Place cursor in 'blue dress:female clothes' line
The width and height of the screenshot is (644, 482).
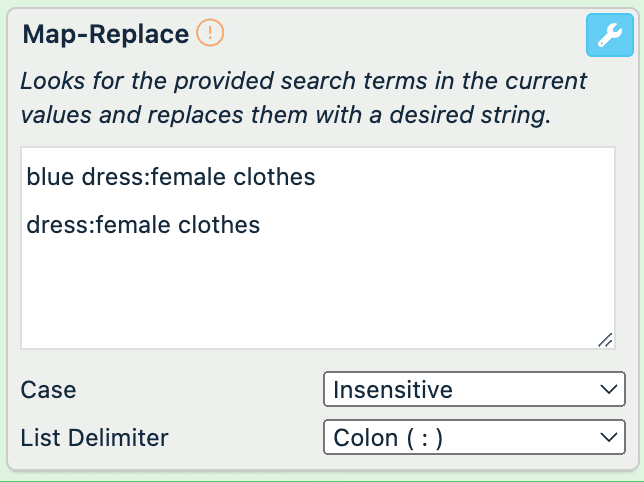171,178
